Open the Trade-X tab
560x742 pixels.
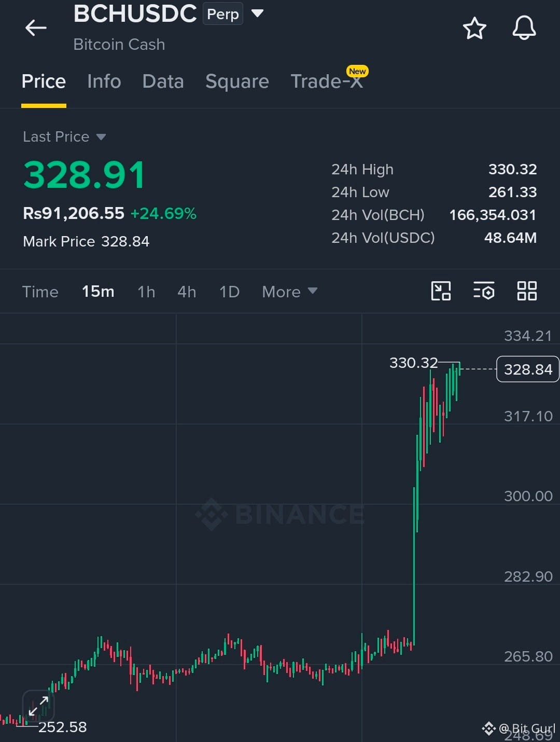327,81
